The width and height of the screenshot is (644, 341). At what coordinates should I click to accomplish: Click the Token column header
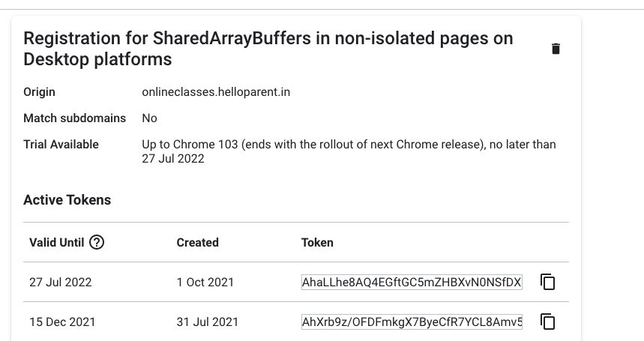(317, 242)
